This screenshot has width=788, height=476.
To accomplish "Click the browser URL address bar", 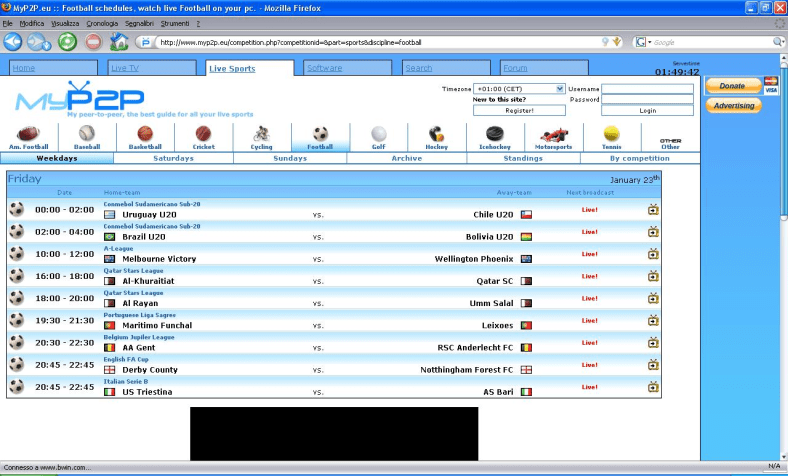I will 379,42.
